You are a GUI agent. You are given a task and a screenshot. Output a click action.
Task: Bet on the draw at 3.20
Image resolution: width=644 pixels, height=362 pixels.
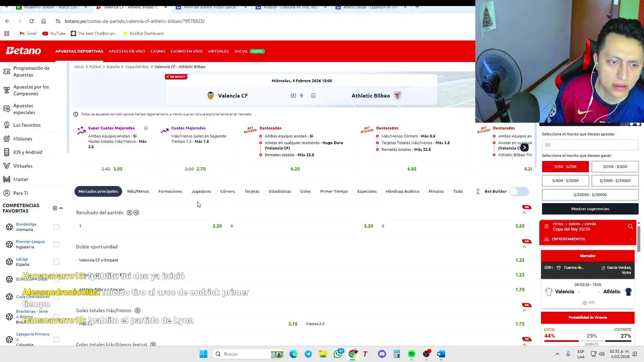coord(302,226)
